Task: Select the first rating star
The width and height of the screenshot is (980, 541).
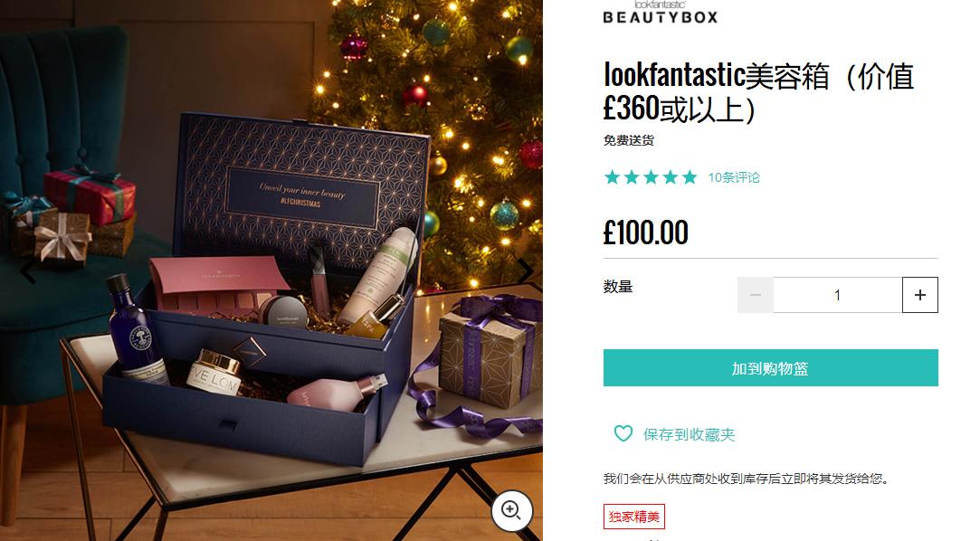Action: (x=612, y=177)
